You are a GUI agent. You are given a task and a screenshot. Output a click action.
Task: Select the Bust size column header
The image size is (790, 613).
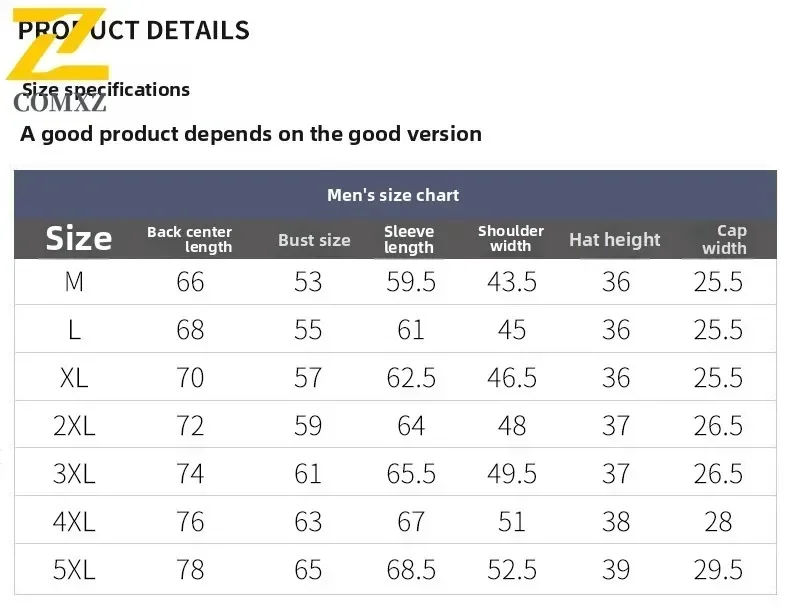314,240
